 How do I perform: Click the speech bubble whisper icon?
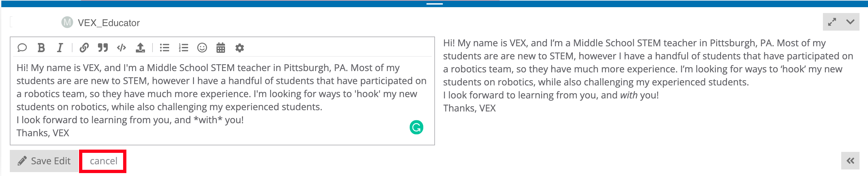click(x=22, y=48)
